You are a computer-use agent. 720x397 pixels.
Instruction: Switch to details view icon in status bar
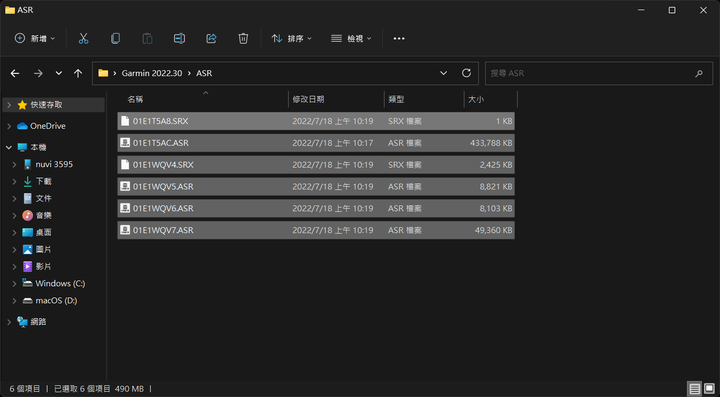695,389
